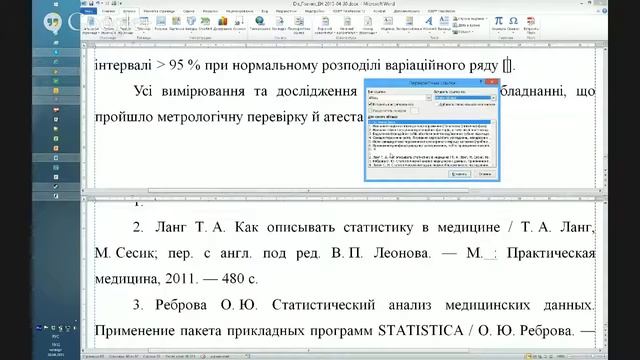This screenshot has width=640, height=360.
Task: Insert a symbol (Символ) with omega icon
Action: pyautogui.click(x=513, y=24)
